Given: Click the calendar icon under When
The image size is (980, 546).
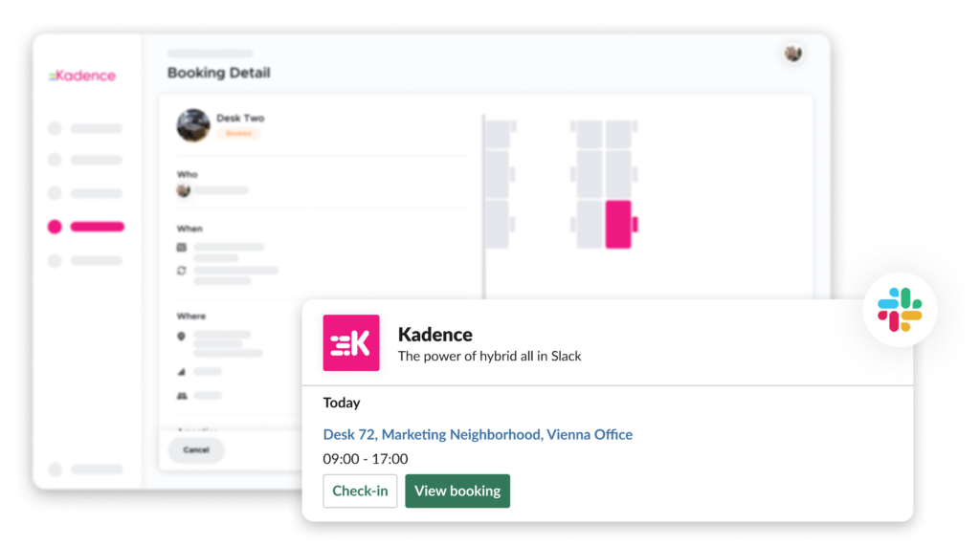Looking at the screenshot, I should (x=181, y=248).
